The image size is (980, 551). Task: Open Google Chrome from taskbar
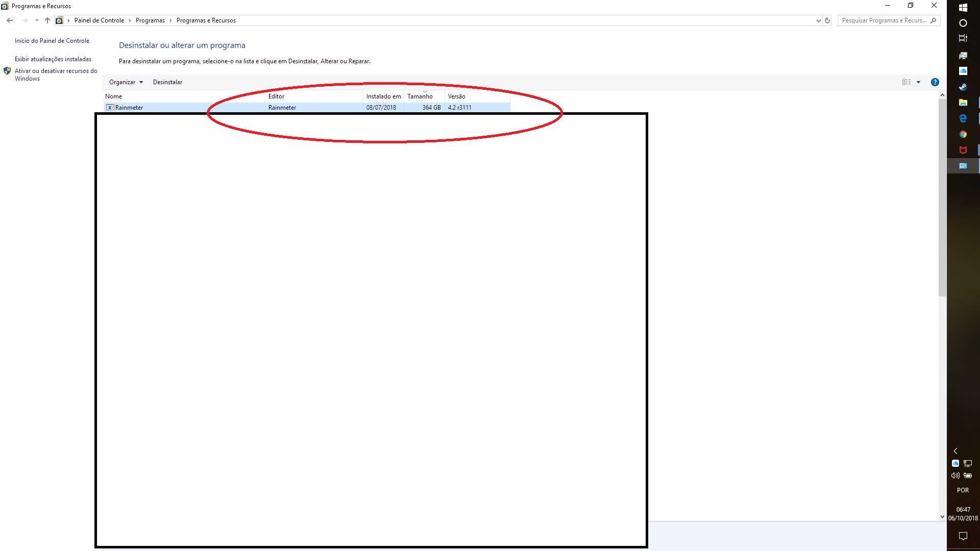tap(963, 134)
